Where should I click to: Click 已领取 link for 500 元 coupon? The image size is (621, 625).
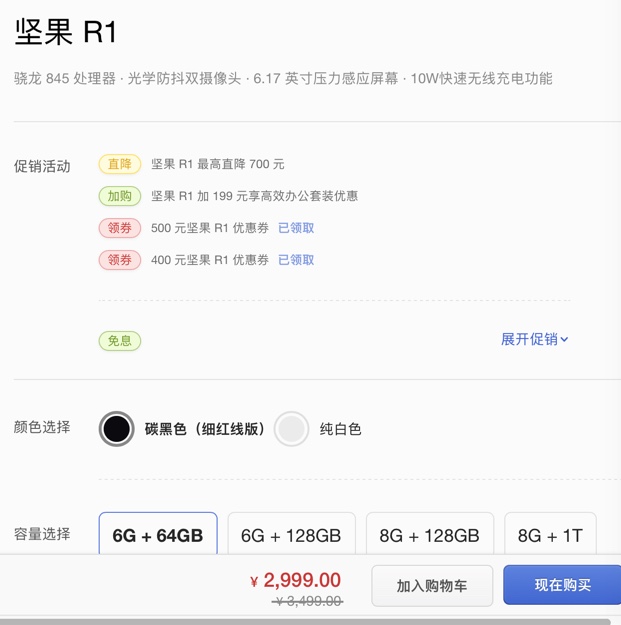click(296, 228)
